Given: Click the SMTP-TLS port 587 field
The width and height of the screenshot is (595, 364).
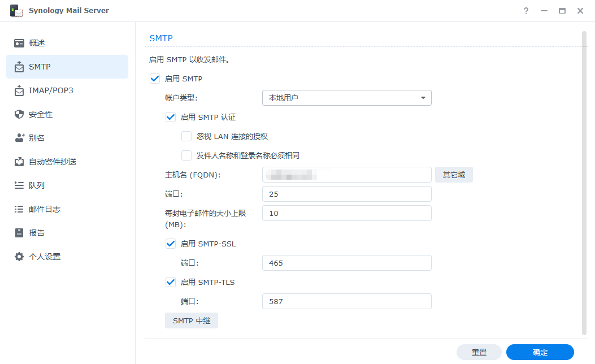Looking at the screenshot, I should [346, 301].
